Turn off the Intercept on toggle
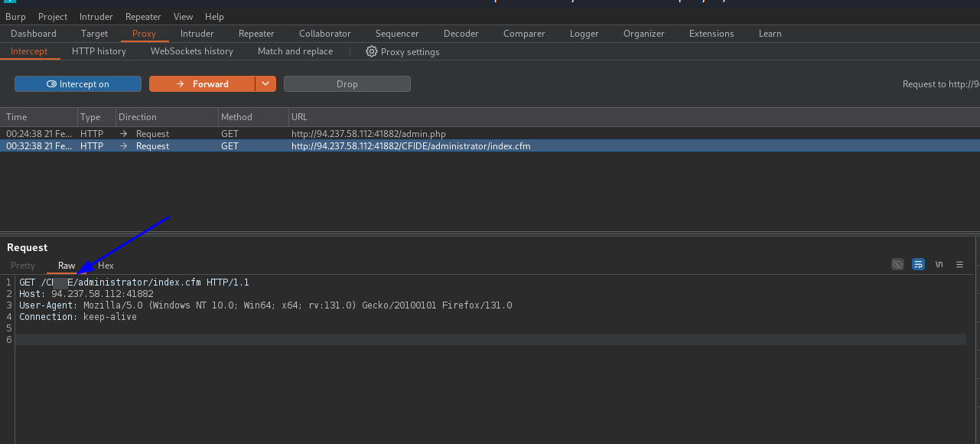The height and width of the screenshot is (444, 980). pyautogui.click(x=78, y=84)
